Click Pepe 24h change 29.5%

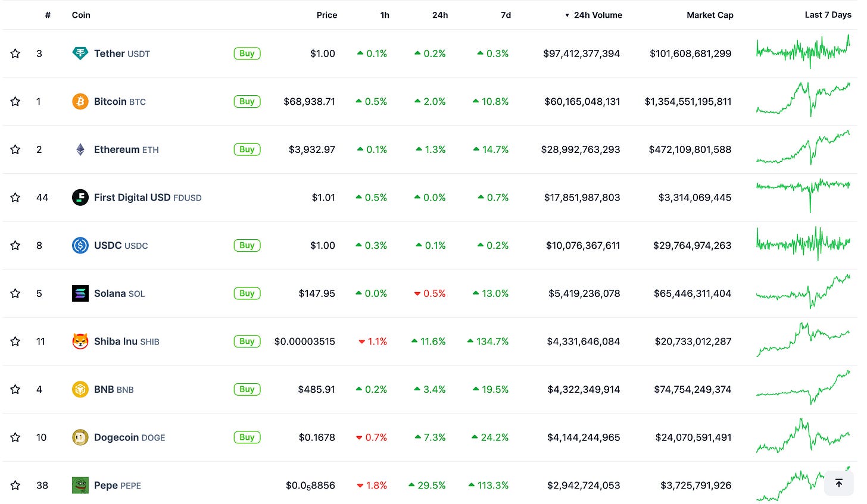(427, 486)
